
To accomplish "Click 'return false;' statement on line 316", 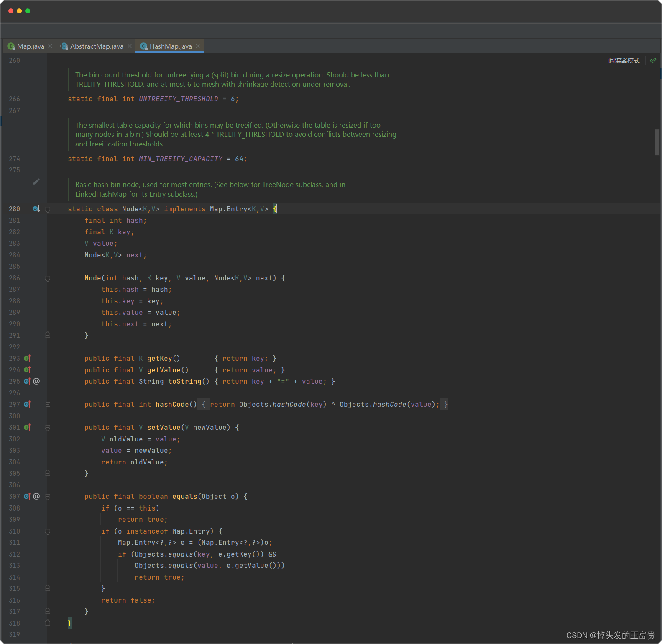I will point(128,600).
